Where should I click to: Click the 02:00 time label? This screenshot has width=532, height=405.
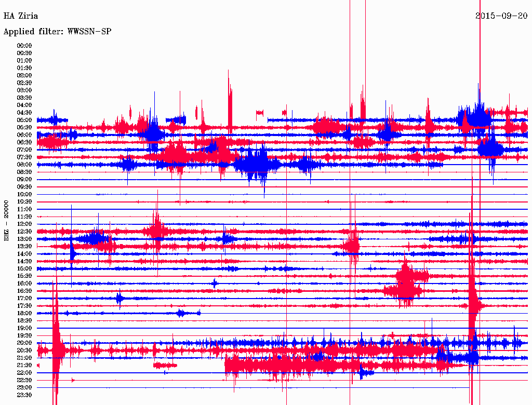pos(24,76)
